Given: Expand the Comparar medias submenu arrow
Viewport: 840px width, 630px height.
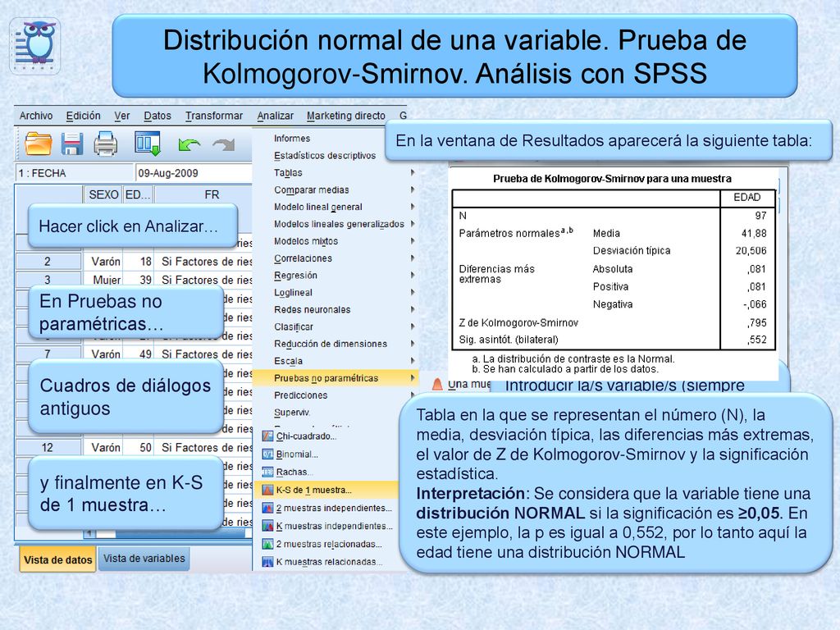Looking at the screenshot, I should point(413,189).
